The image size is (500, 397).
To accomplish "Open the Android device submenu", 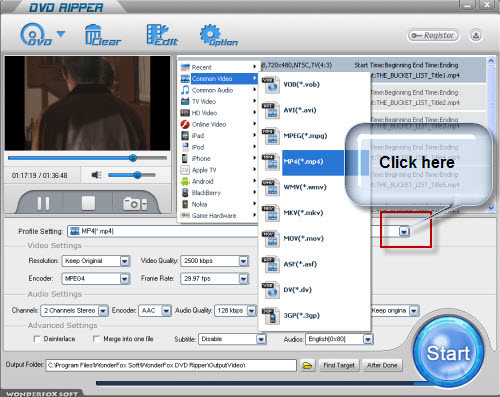I will pyautogui.click(x=218, y=181).
